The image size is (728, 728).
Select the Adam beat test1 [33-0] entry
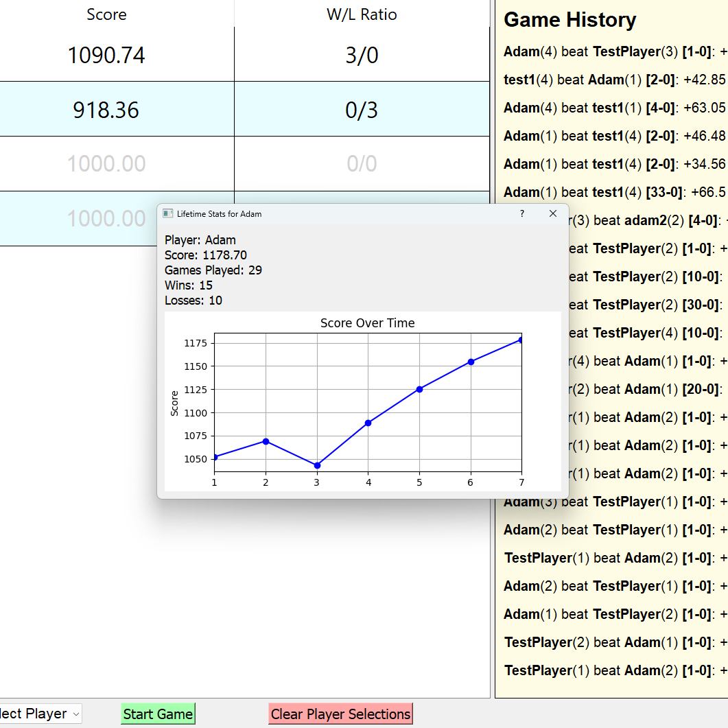[614, 192]
